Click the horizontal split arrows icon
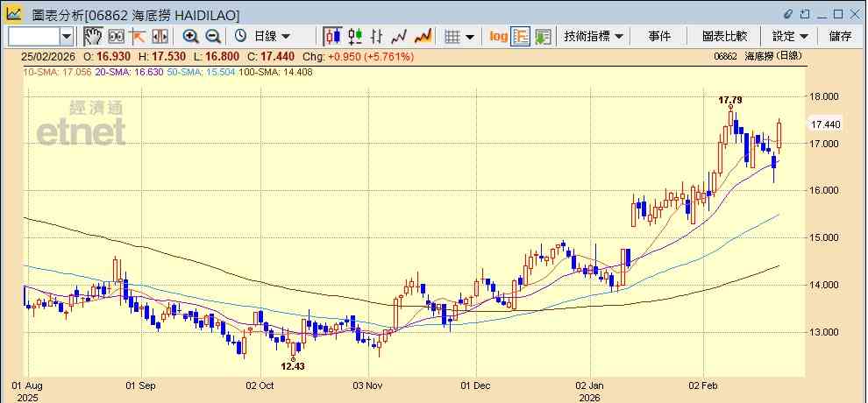The image size is (868, 403). coord(160,37)
